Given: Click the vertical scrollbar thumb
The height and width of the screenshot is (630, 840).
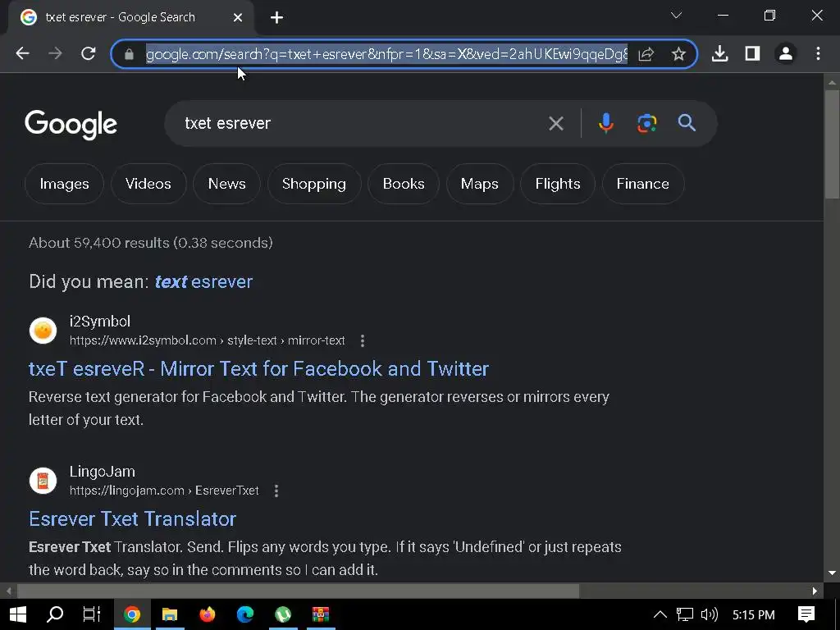Looking at the screenshot, I should [832, 144].
